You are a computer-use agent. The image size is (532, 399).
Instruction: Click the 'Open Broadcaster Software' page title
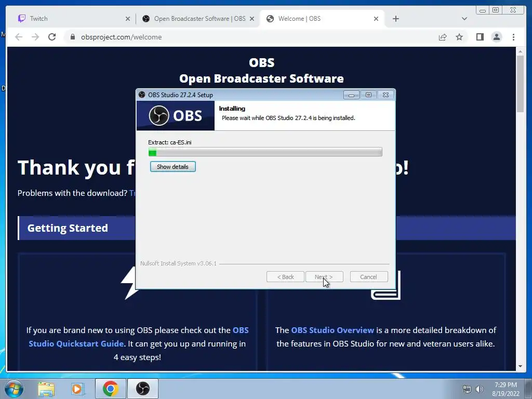tap(261, 78)
